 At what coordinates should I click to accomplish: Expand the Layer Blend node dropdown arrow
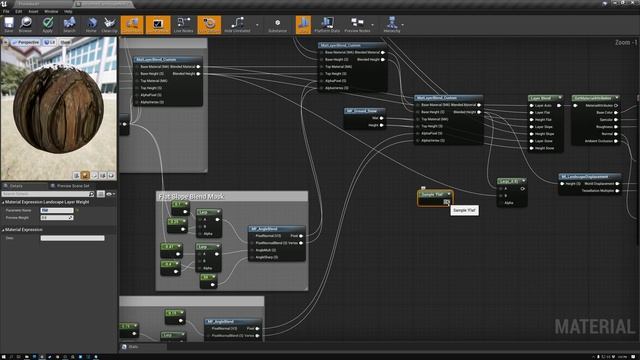click(x=560, y=98)
